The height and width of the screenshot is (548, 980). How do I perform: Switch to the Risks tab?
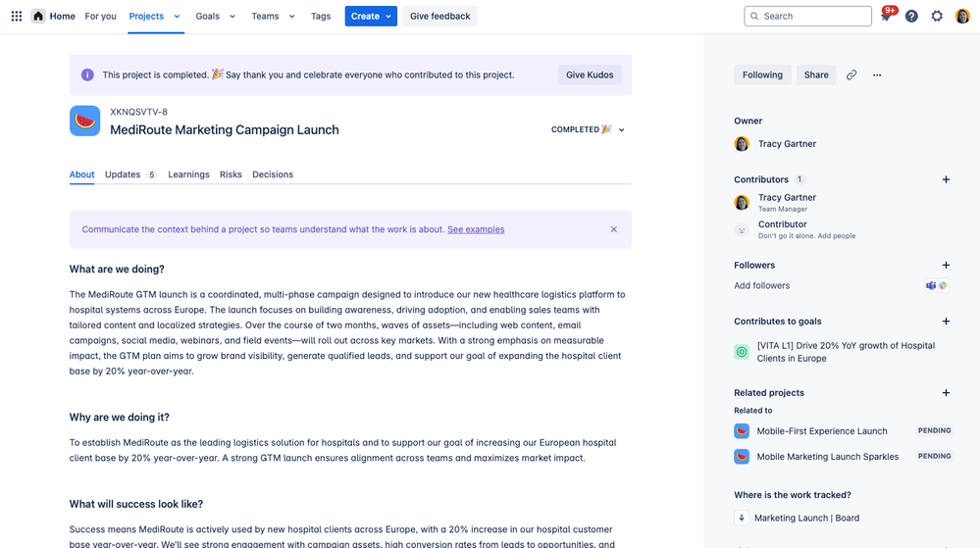point(231,174)
